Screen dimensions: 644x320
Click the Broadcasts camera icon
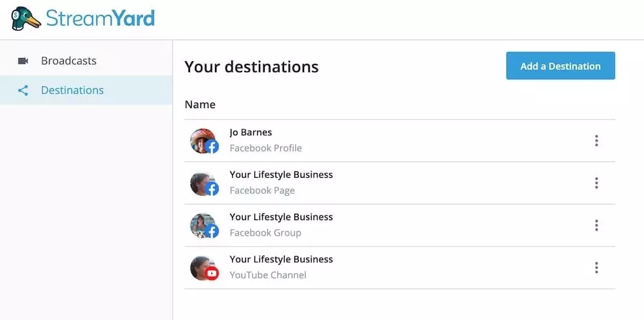point(23,61)
